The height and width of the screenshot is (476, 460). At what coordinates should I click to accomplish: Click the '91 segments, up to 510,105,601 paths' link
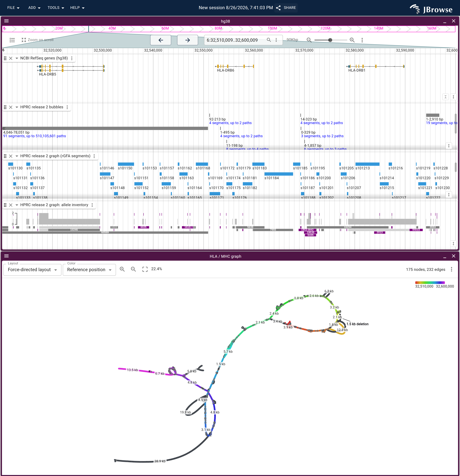tap(34, 136)
